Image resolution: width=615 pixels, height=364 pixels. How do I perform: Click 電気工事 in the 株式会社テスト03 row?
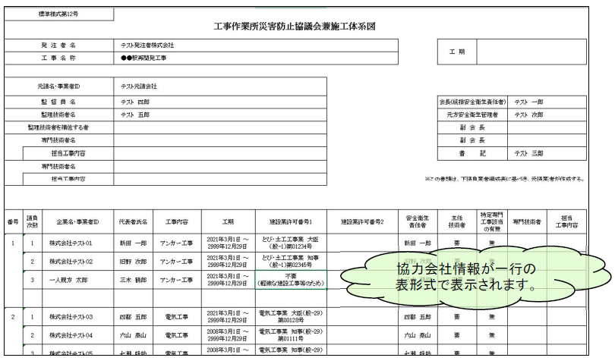[x=177, y=316]
